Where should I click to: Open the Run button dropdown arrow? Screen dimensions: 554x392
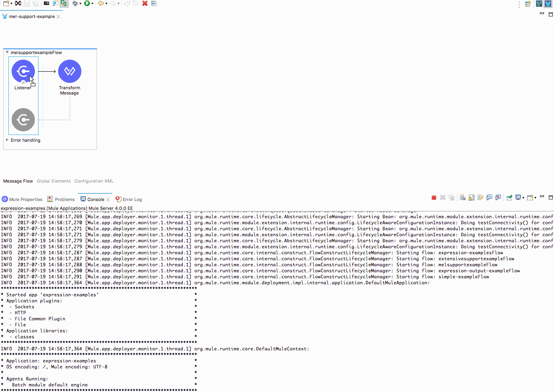92,4
